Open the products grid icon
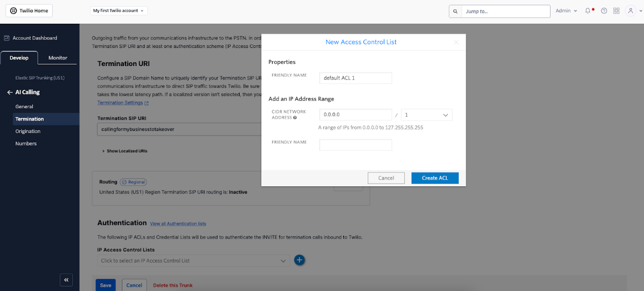Image resolution: width=644 pixels, height=291 pixels. [x=617, y=11]
